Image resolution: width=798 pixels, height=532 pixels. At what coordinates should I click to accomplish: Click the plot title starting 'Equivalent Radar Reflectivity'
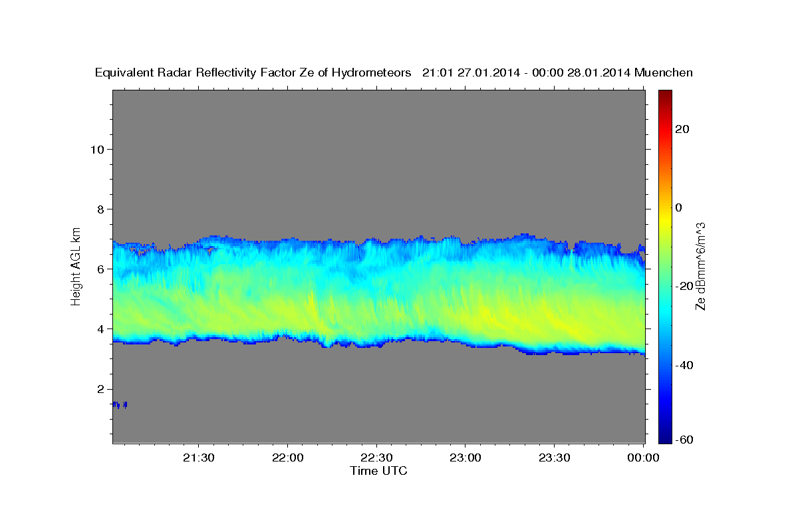pos(394,72)
